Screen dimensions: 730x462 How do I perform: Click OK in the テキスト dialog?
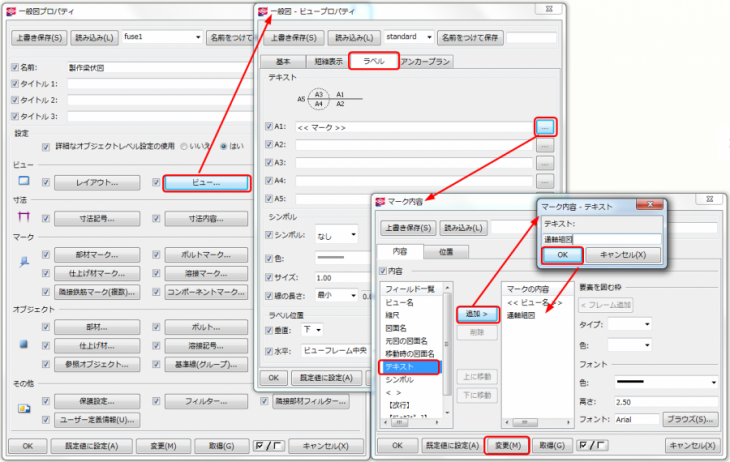562,255
